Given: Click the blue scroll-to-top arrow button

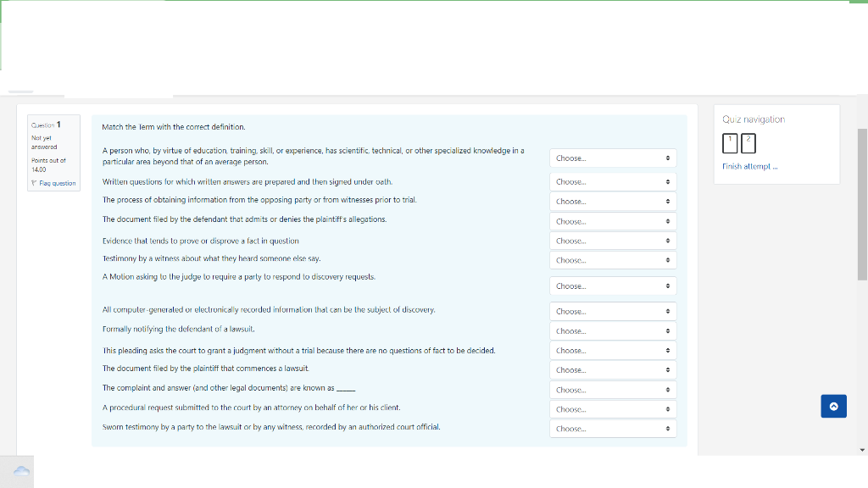Looking at the screenshot, I should pyautogui.click(x=834, y=406).
